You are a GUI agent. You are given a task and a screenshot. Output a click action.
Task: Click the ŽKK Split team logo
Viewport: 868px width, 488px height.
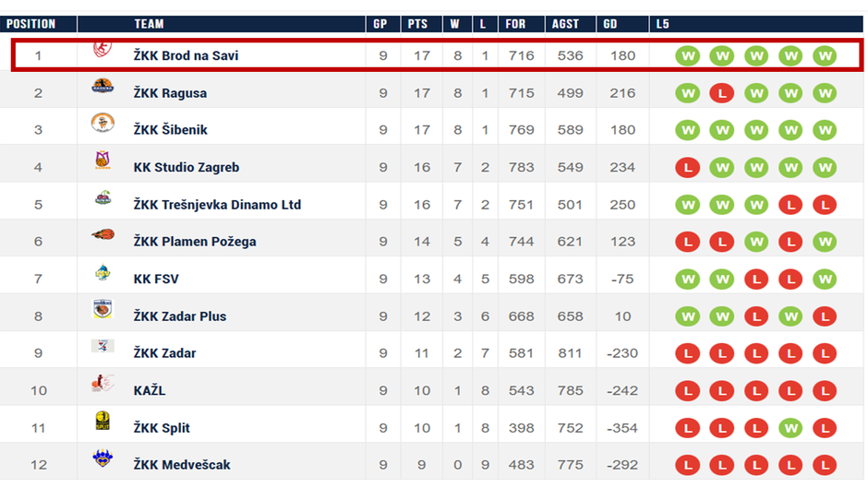pyautogui.click(x=102, y=422)
